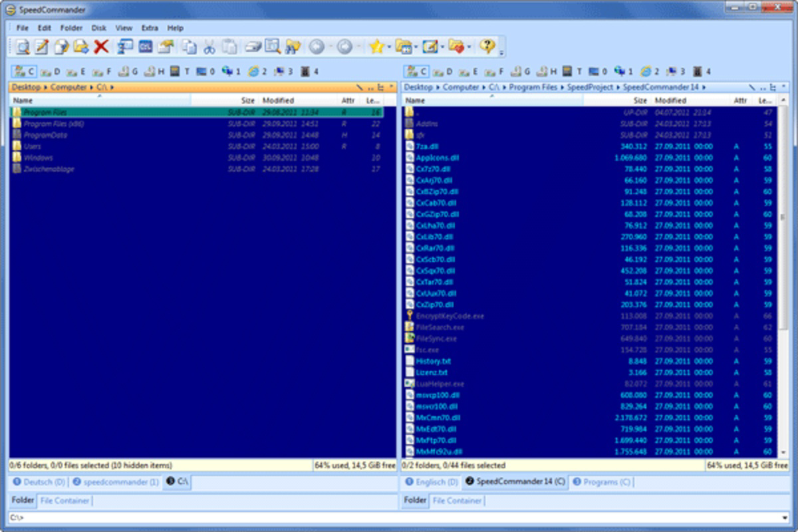Open the Extra menu
The width and height of the screenshot is (798, 532).
pos(150,28)
